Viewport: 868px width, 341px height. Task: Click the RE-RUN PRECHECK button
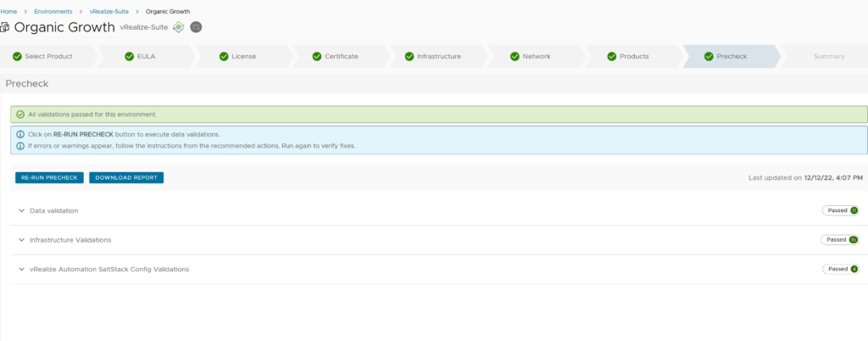(49, 177)
